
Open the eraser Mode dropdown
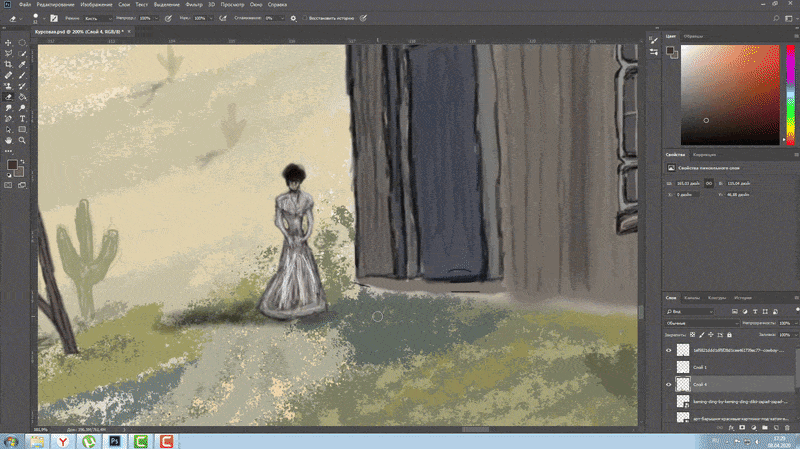pyautogui.click(x=98, y=18)
